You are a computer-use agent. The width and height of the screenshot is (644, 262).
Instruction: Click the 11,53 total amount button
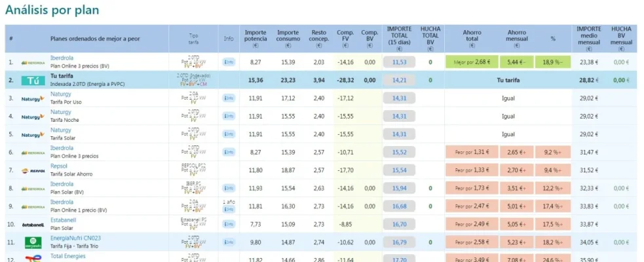399,62
